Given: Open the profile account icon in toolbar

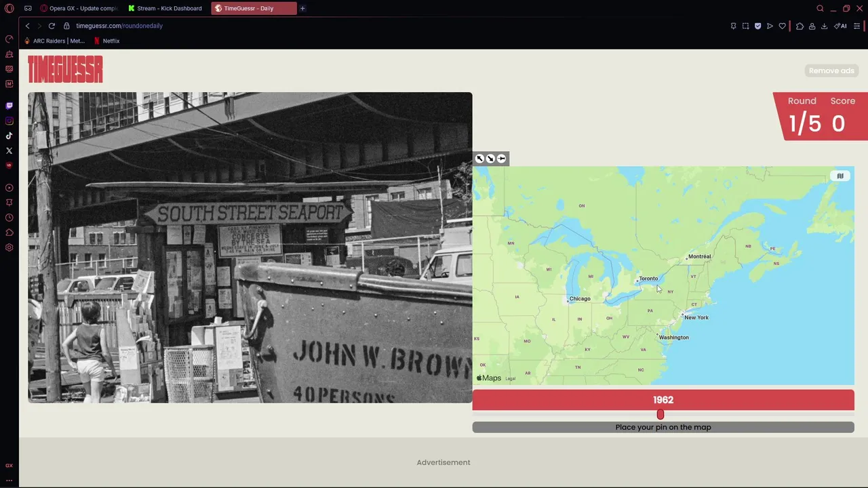Looking at the screenshot, I should (x=812, y=26).
